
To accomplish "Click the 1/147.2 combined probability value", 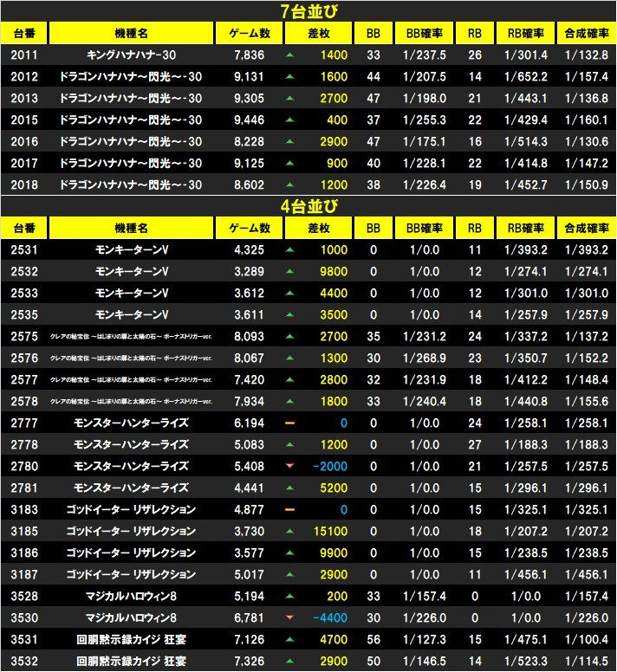I will point(587,164).
